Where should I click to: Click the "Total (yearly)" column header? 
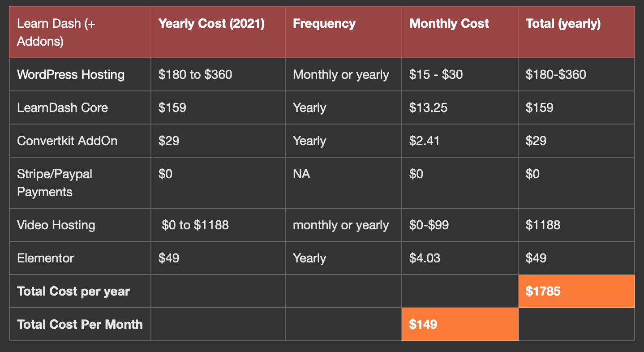click(x=563, y=24)
